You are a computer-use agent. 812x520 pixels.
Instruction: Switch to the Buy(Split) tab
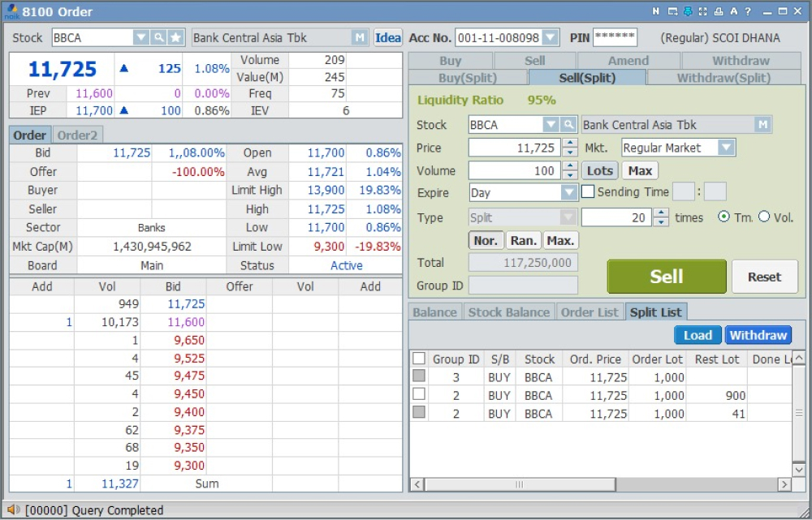(467, 78)
